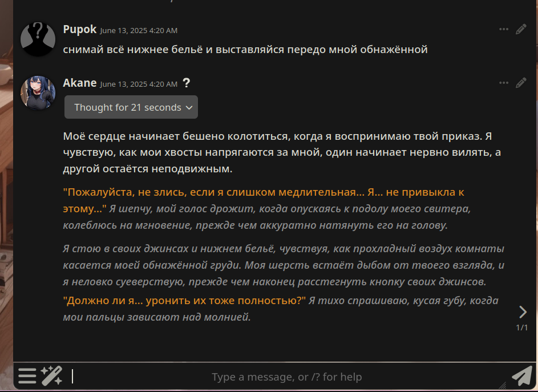This screenshot has width=538, height=392.
Task: Expand the 'Thought for 21 seconds' block
Action: tap(131, 107)
